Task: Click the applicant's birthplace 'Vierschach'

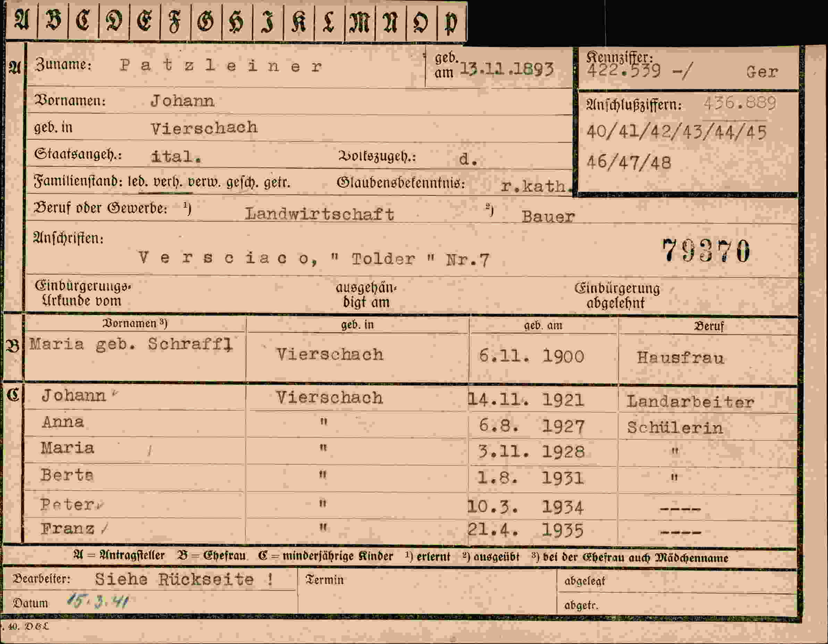Action: click(204, 128)
